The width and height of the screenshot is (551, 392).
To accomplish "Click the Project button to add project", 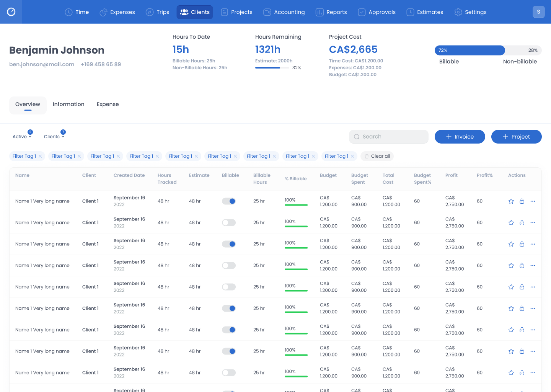I will click(516, 137).
